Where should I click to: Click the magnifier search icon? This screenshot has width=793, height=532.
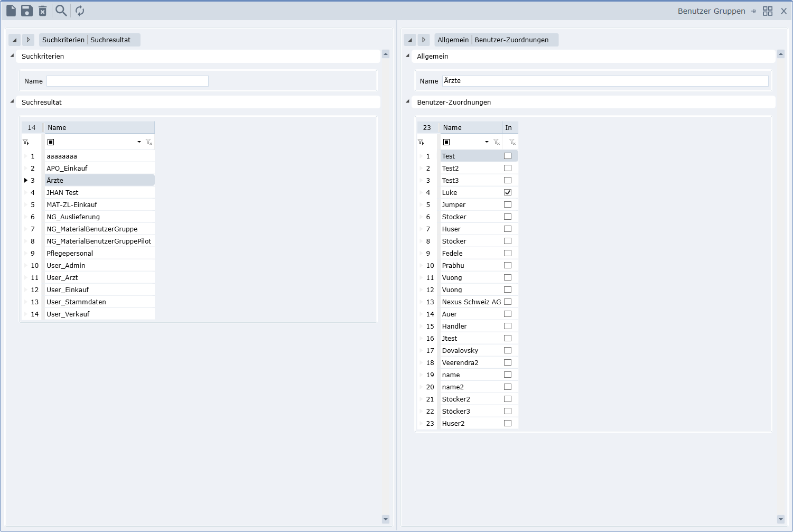61,11
